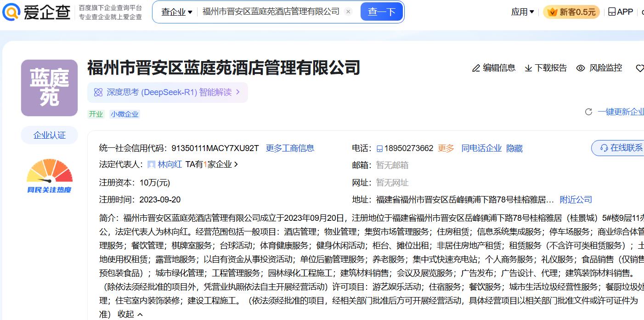Expand 林向红's related companies chevron

click(x=236, y=164)
